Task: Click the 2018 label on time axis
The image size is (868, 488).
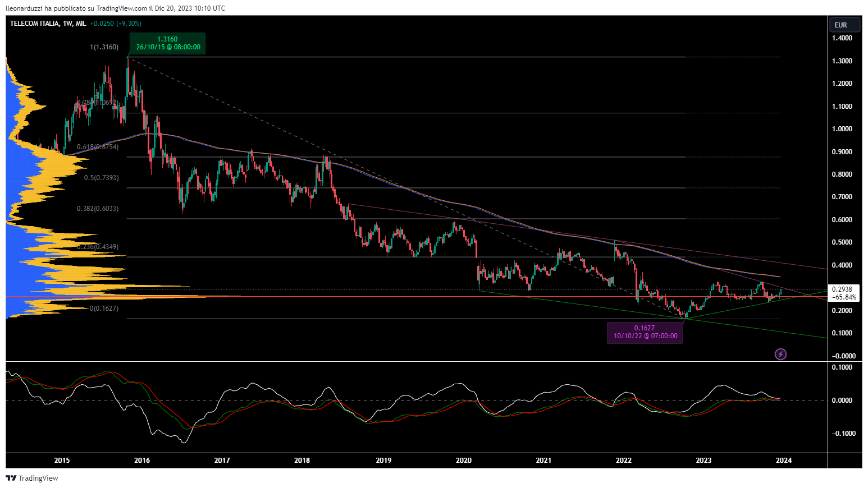Action: 302,461
